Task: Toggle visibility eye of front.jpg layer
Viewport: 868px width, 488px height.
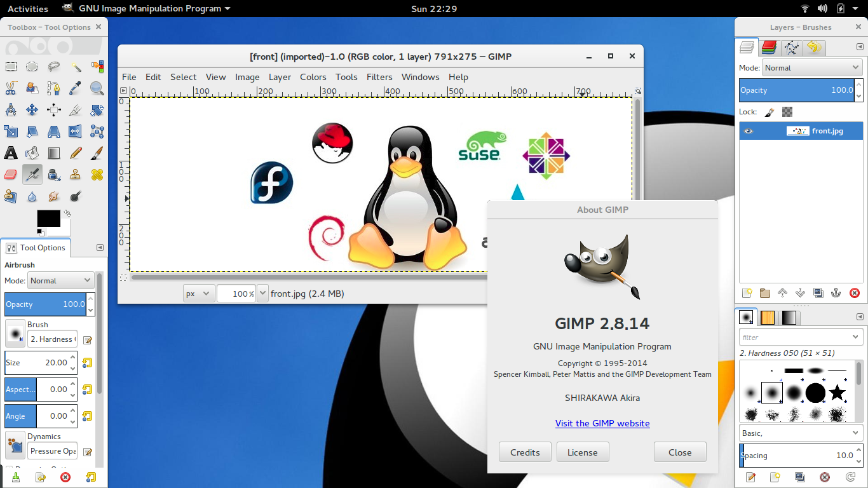Action: [749, 131]
